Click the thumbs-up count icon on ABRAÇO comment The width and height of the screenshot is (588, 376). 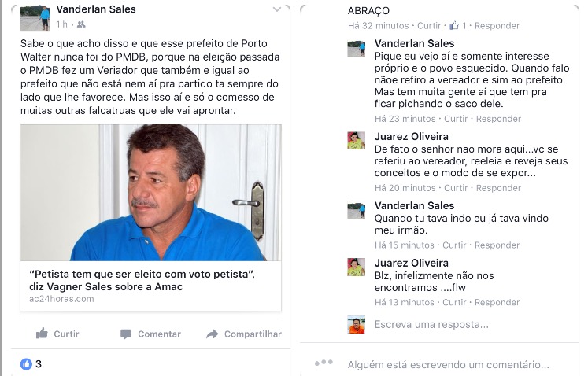(454, 25)
